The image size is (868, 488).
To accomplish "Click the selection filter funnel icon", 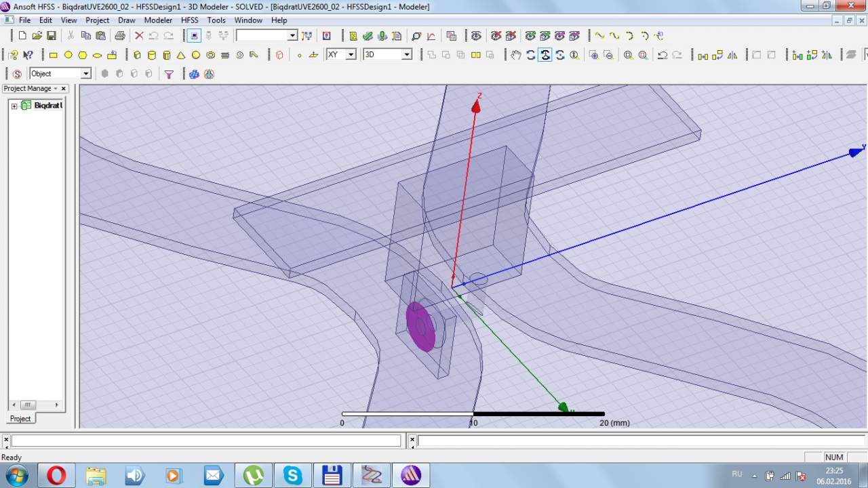I will click(x=169, y=74).
